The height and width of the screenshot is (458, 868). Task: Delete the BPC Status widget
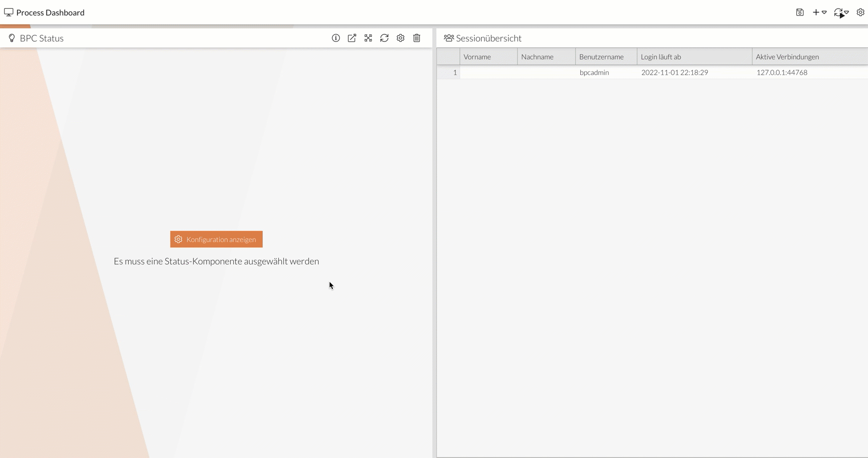click(417, 38)
